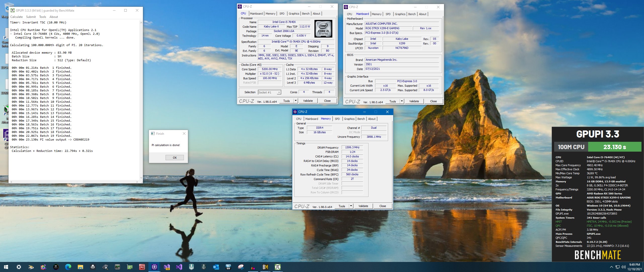Open the Windows Start menu
Screen dimensions: 644x272
point(6,267)
